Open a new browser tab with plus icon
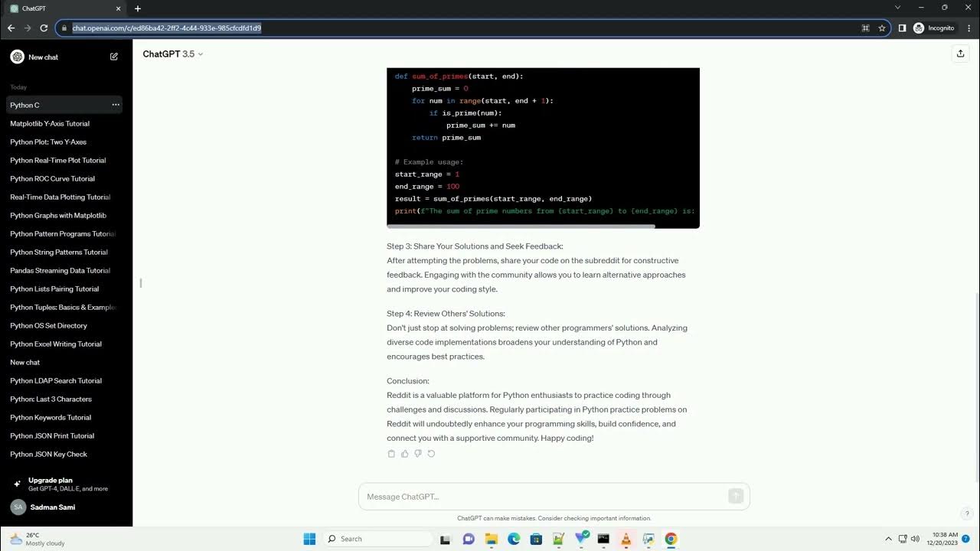The width and height of the screenshot is (980, 551). 138,8
